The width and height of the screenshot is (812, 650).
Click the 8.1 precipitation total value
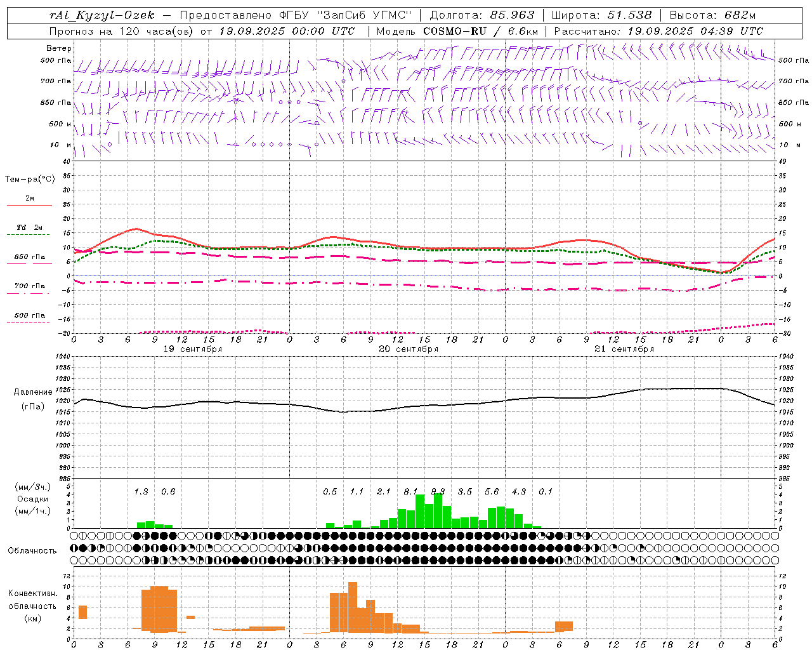pos(410,491)
